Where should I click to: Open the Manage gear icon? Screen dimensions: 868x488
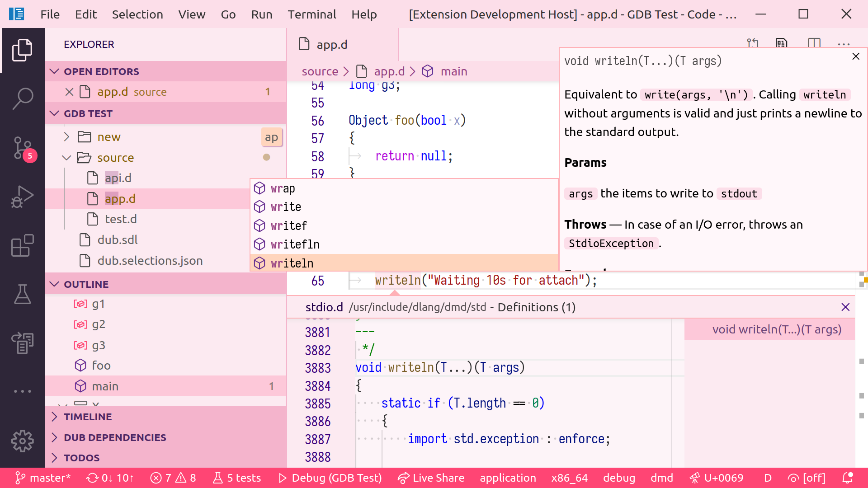tap(23, 441)
